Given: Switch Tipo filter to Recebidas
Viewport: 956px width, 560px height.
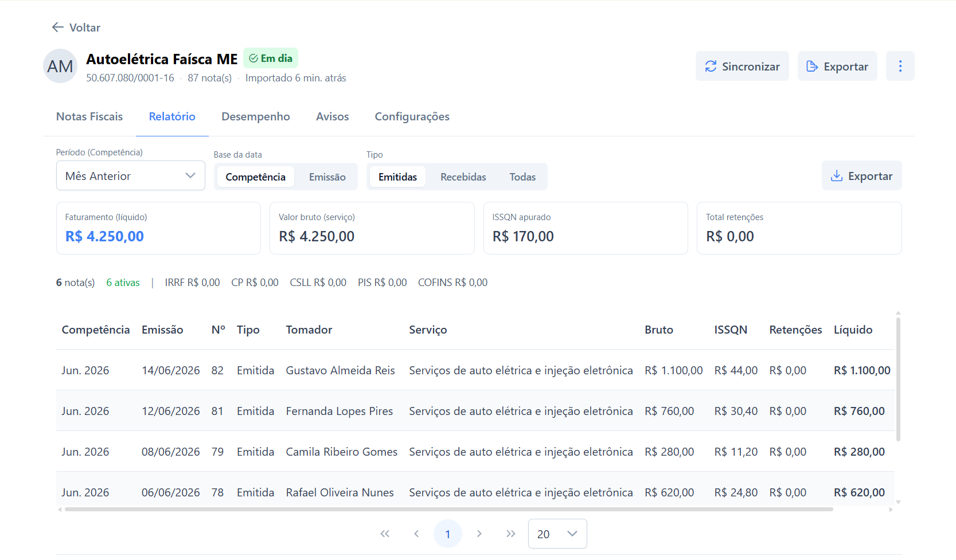Looking at the screenshot, I should 463,177.
